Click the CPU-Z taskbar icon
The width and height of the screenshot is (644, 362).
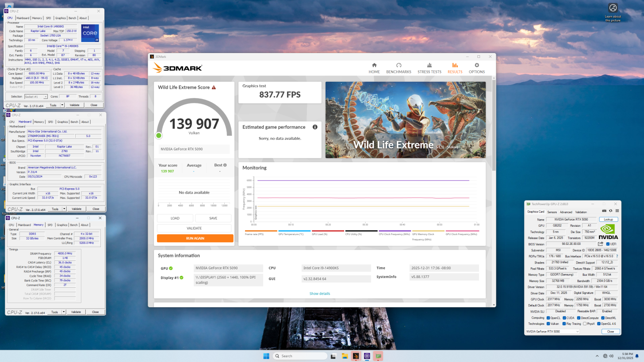367,356
